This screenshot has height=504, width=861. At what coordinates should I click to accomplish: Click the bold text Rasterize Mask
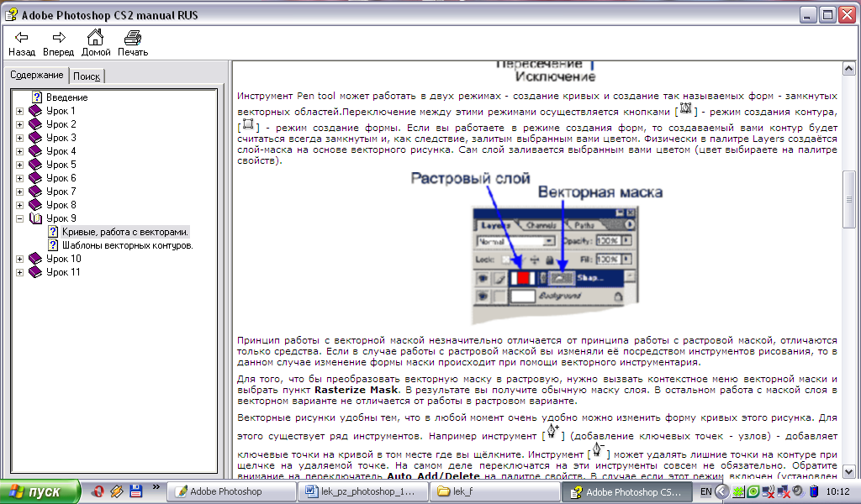356,390
